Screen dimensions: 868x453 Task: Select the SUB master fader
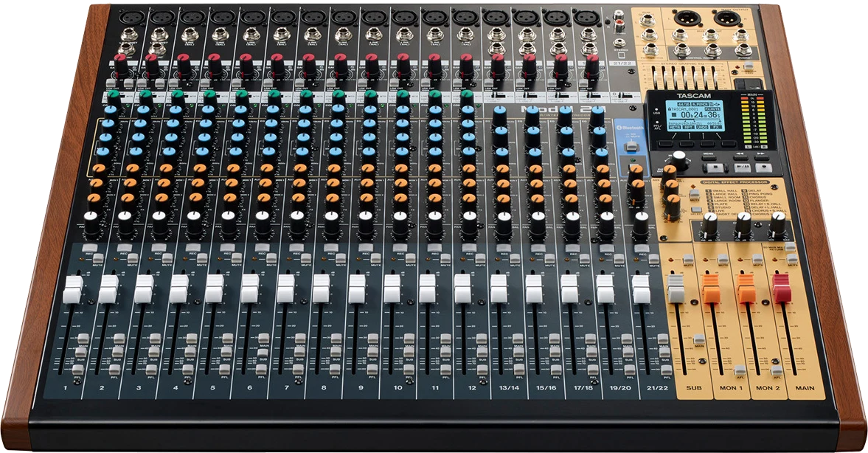676,288
